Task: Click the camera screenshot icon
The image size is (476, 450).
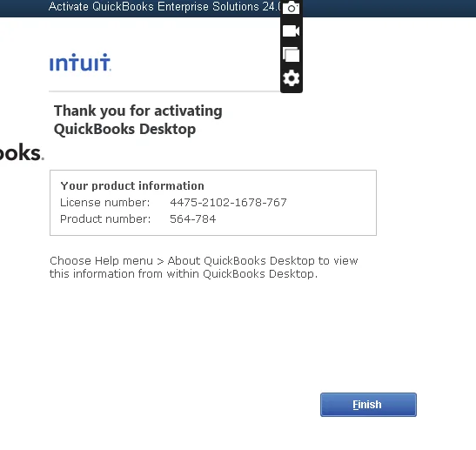Action: pos(292,8)
